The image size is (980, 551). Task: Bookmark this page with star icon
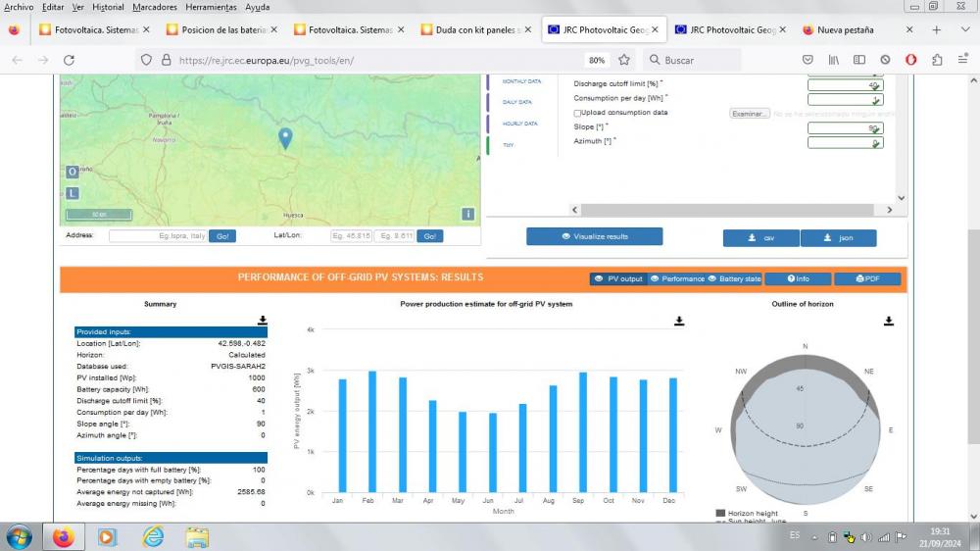point(623,60)
